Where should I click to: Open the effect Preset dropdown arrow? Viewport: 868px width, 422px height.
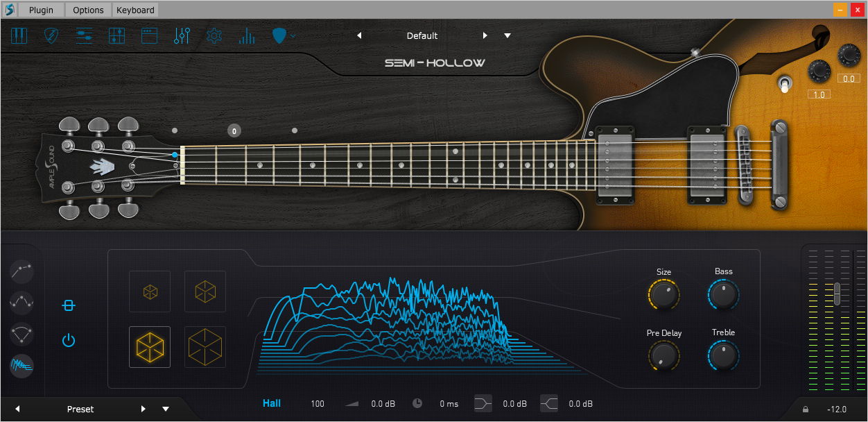[x=166, y=409]
